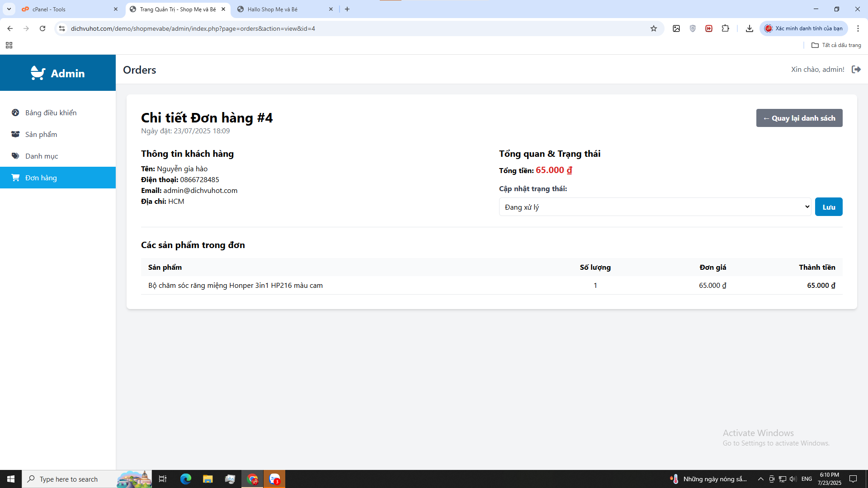Image resolution: width=868 pixels, height=488 pixels.
Task: Open Bảng điều khiển dashboard menu
Action: [51, 113]
